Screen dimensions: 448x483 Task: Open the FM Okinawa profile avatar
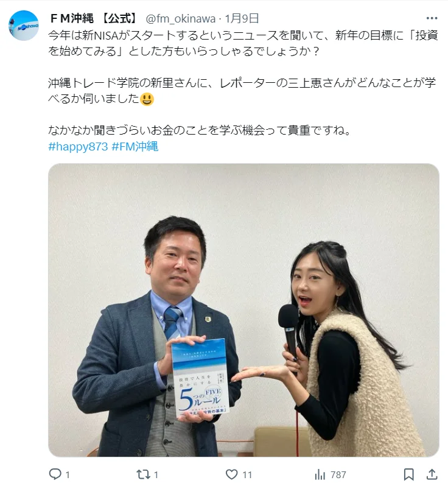coord(23,26)
